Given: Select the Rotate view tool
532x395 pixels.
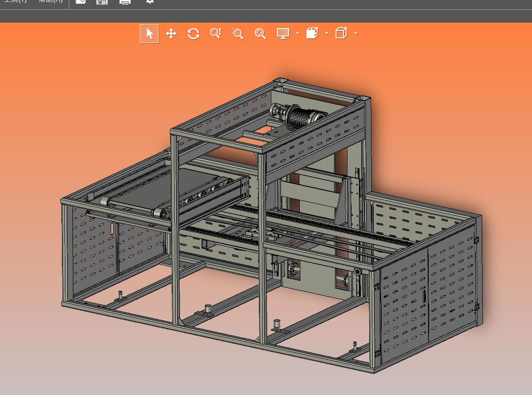Looking at the screenshot, I should click(193, 34).
